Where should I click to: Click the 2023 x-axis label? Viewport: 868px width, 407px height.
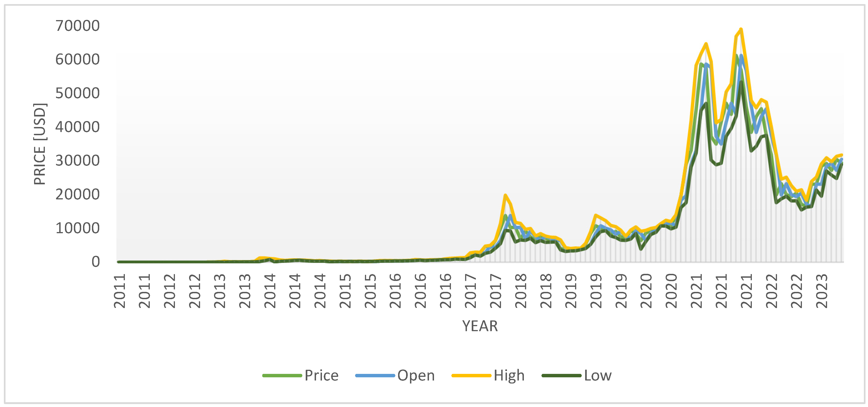pyautogui.click(x=822, y=291)
